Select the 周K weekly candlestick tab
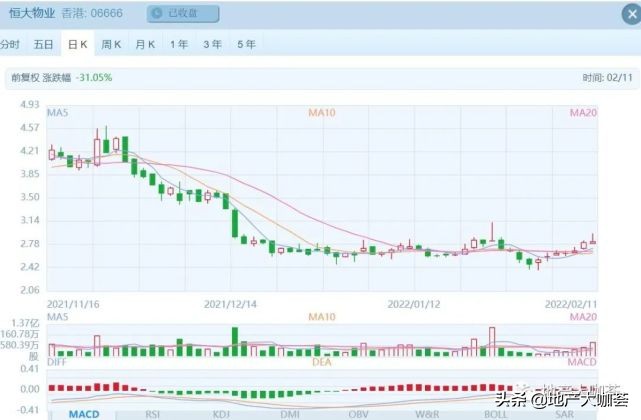The height and width of the screenshot is (420, 641). point(111,44)
